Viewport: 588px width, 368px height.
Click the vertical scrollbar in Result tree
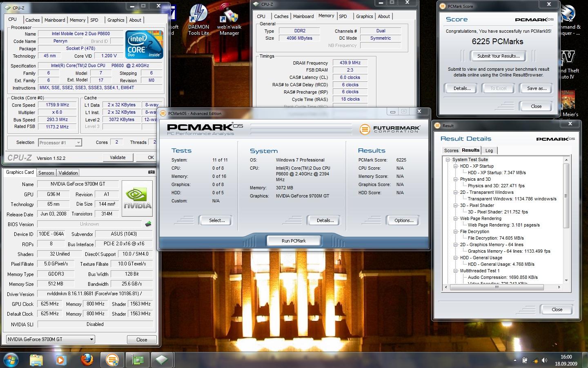[566, 195]
